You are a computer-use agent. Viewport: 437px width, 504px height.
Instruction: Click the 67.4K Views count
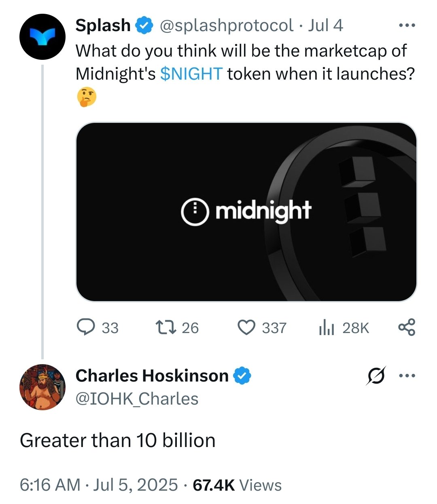click(237, 485)
